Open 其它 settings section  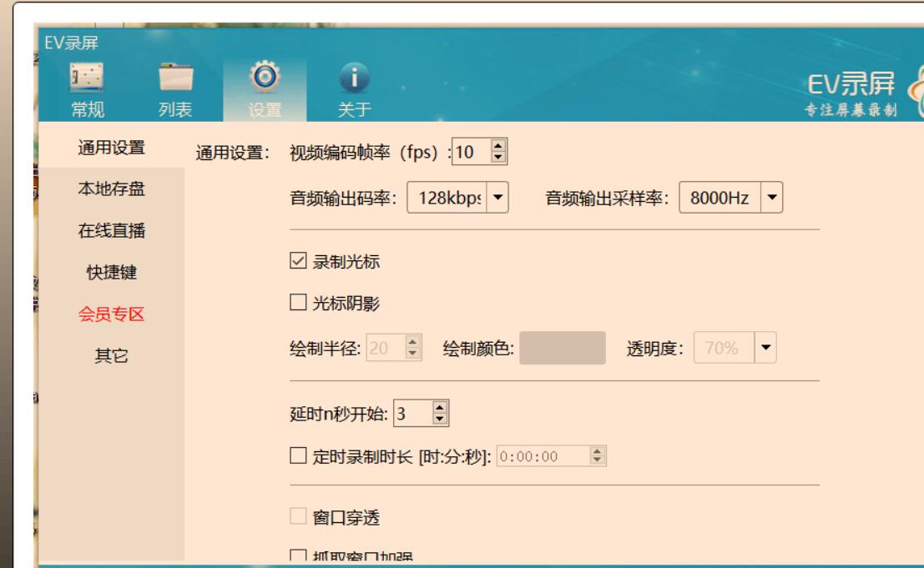coord(111,356)
